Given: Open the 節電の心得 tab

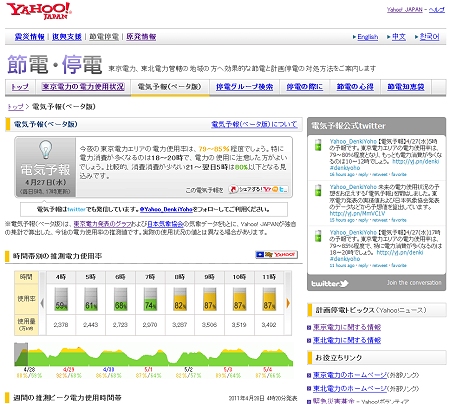Looking at the screenshot, I should click(x=355, y=87).
